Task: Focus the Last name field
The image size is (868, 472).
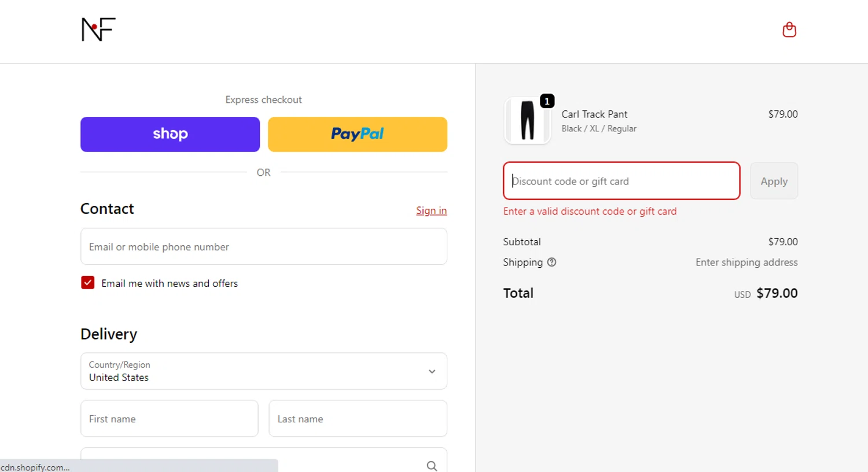Action: 358,418
